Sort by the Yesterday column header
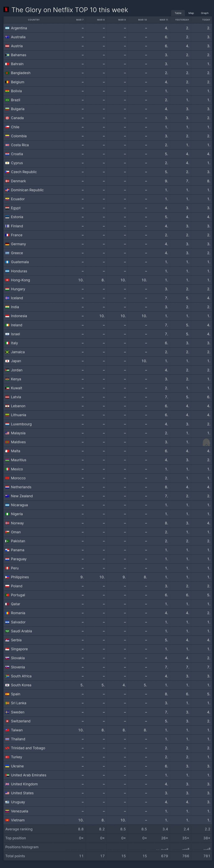The image size is (214, 868). click(182, 20)
